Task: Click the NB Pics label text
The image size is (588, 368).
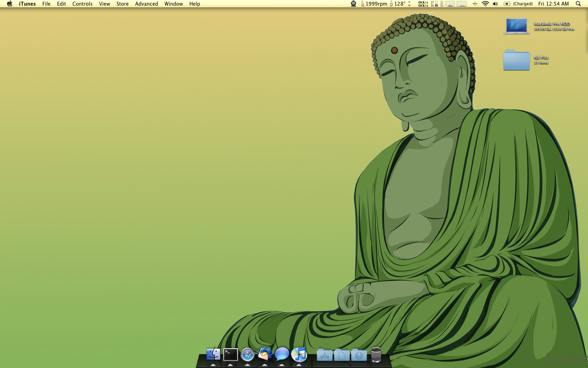Action: tap(541, 57)
